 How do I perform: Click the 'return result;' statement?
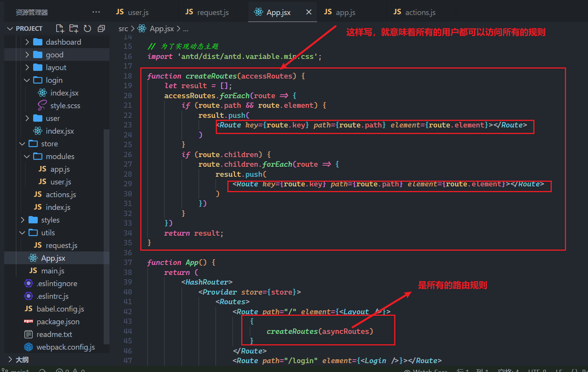click(193, 233)
